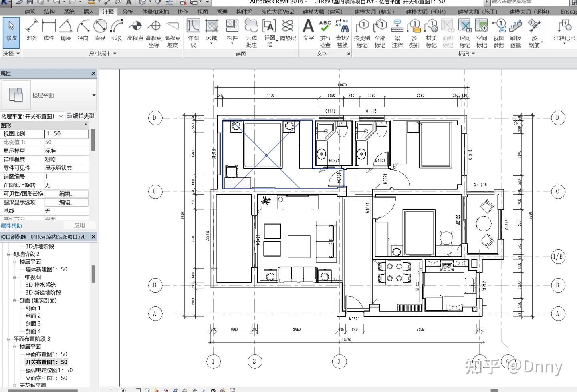Click 编辑 button for 可见性/图形替换
577x392 pixels.
[x=67, y=194]
